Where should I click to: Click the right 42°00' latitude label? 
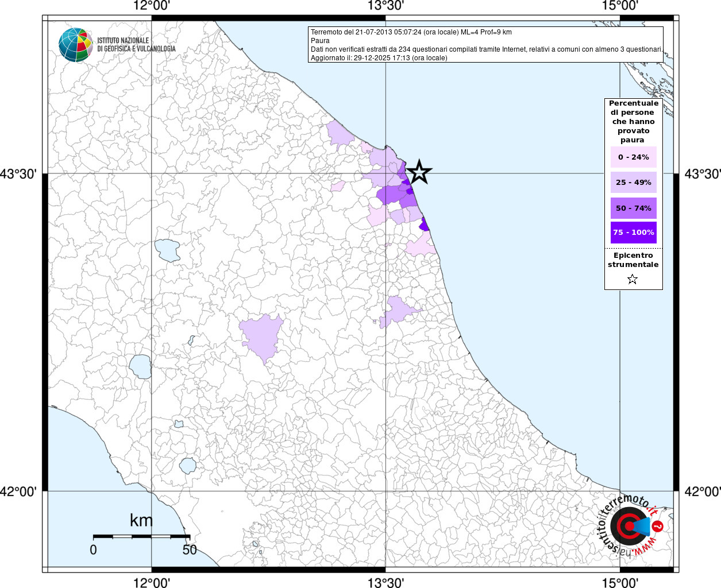point(701,492)
